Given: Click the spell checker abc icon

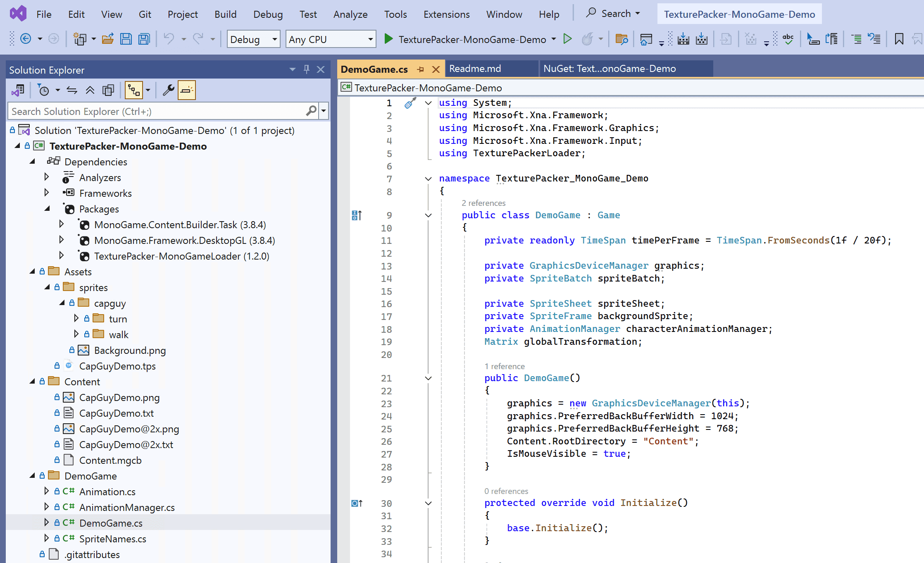Looking at the screenshot, I should coord(788,39).
